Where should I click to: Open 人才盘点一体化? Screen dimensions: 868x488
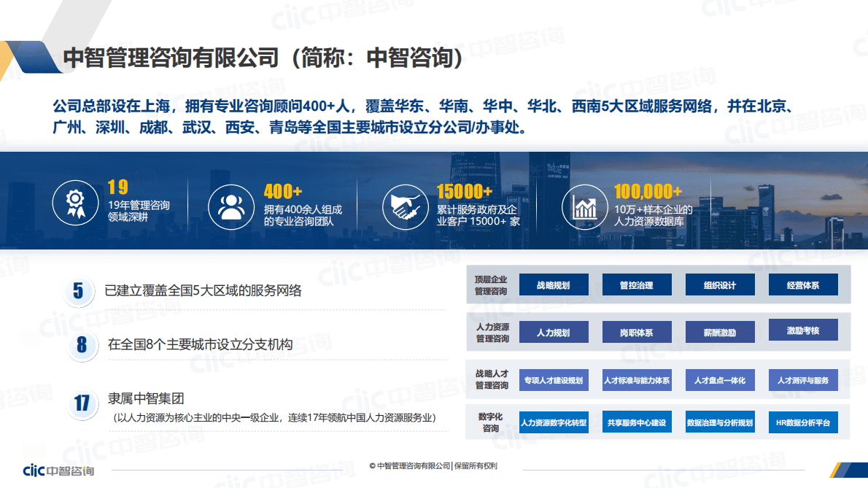point(719,379)
